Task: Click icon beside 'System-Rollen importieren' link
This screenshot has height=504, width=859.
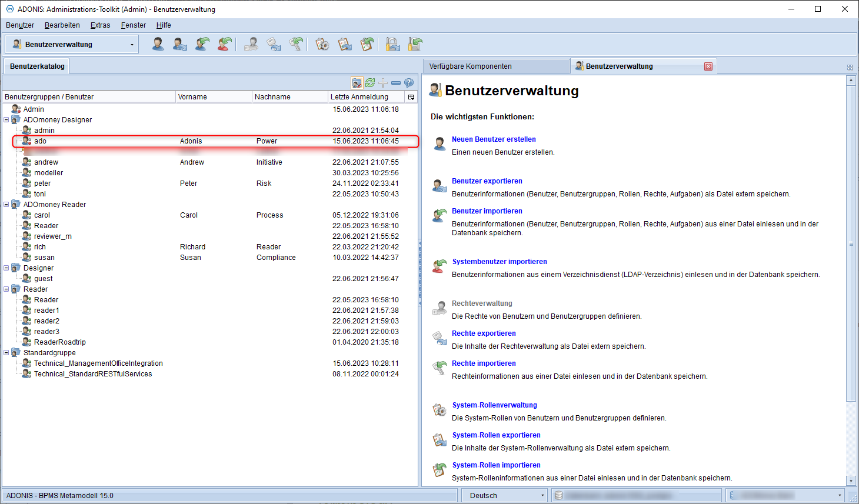Action: pyautogui.click(x=440, y=470)
